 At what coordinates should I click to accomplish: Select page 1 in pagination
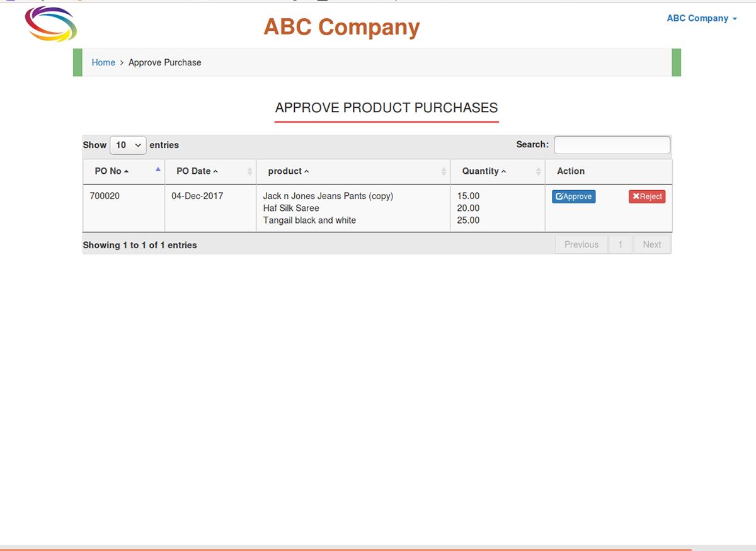(x=620, y=244)
